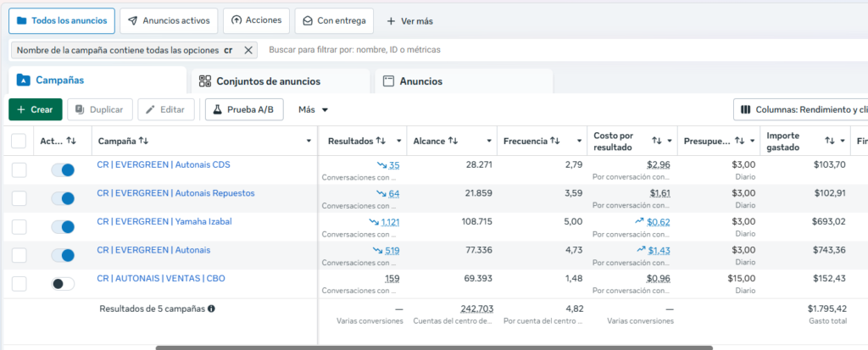Click the 1.121 results value link
868x350 pixels.
[390, 222]
